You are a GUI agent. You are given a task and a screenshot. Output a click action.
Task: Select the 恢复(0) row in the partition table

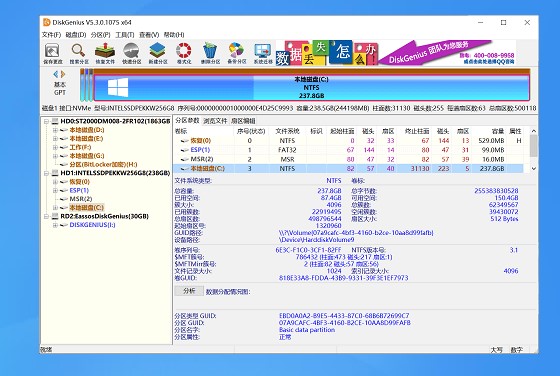point(348,141)
